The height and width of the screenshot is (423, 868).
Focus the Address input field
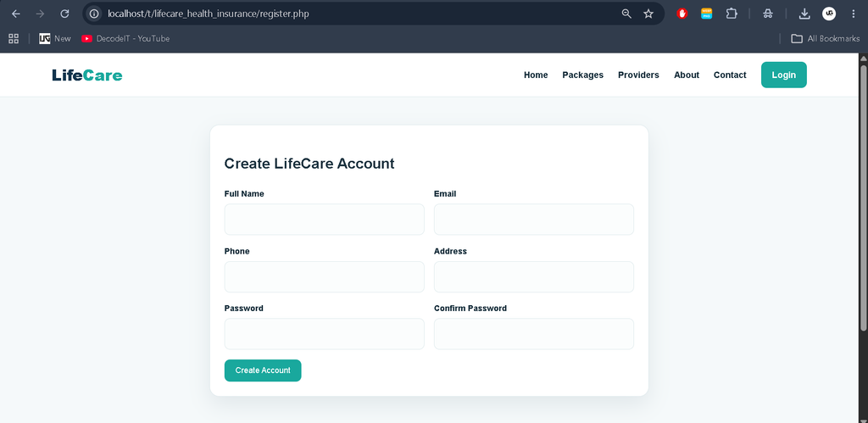click(534, 277)
